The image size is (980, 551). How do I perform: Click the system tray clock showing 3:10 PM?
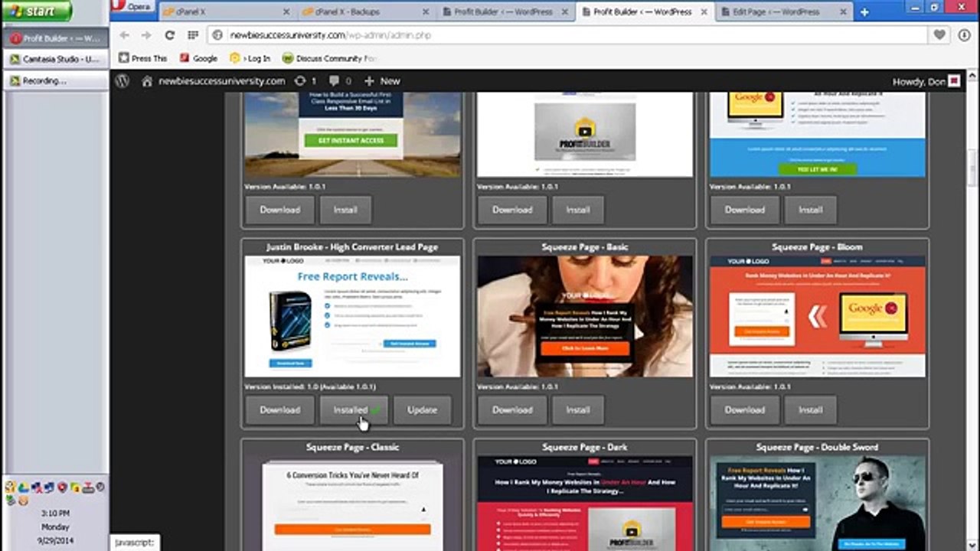click(55, 513)
